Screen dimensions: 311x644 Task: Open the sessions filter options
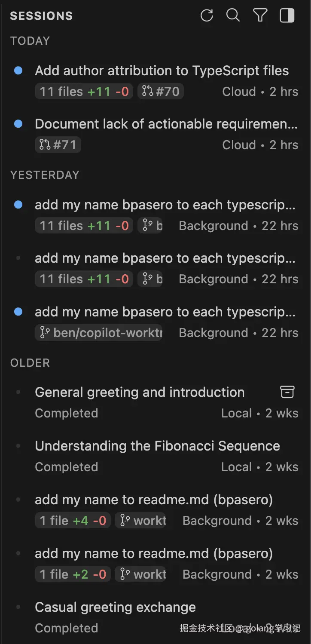tap(260, 16)
